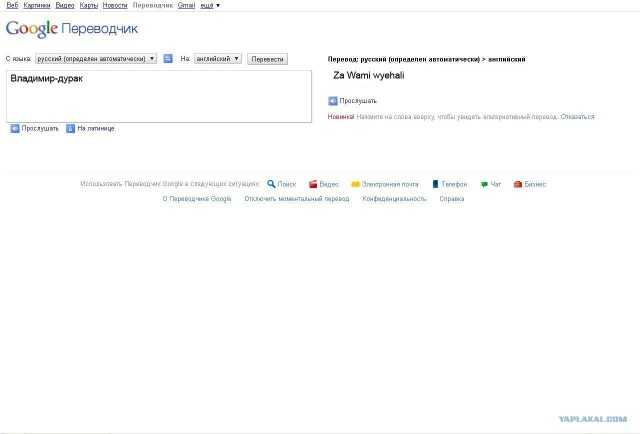Open the Конфиденциальность link
Viewport: 640px width, 434px height.
click(394, 199)
